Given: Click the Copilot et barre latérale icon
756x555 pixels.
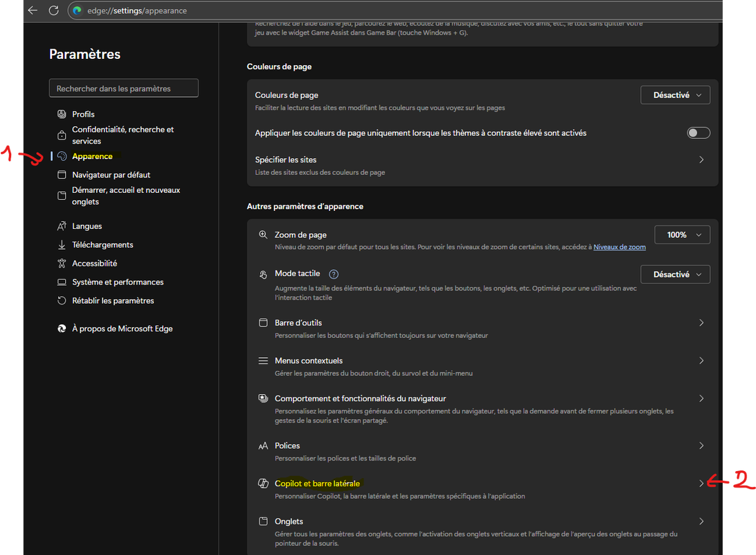Looking at the screenshot, I should pyautogui.click(x=264, y=484).
